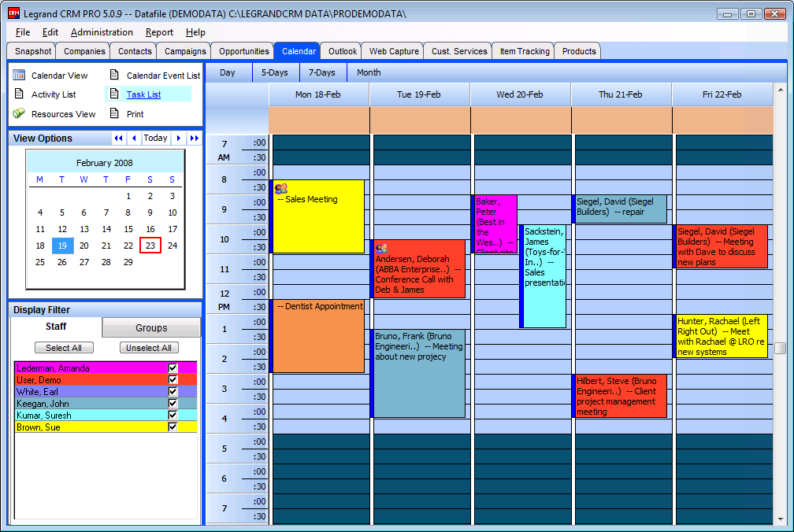The image size is (794, 532).
Task: Open Siegel, David new plans meeting on Friday
Action: pos(722,246)
